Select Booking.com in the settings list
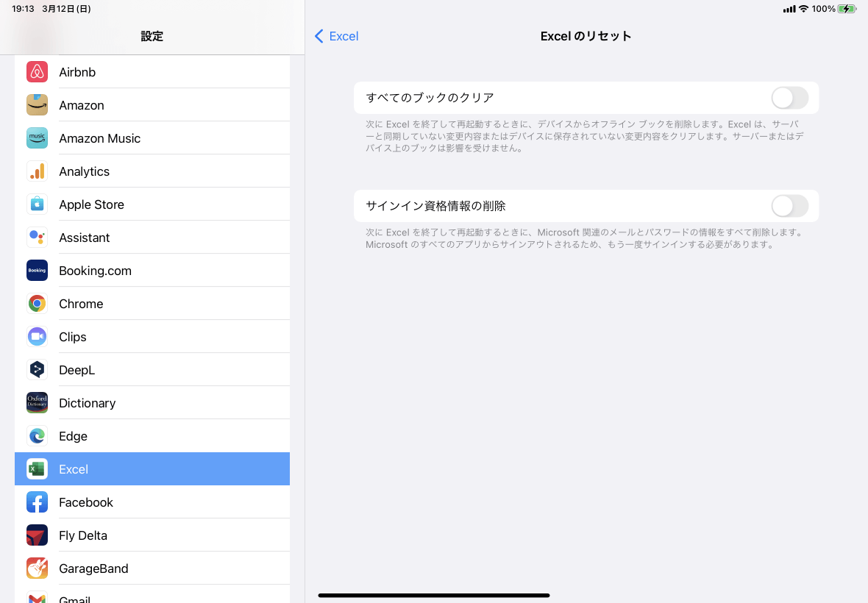Viewport: 868px width, 603px height. [152, 271]
